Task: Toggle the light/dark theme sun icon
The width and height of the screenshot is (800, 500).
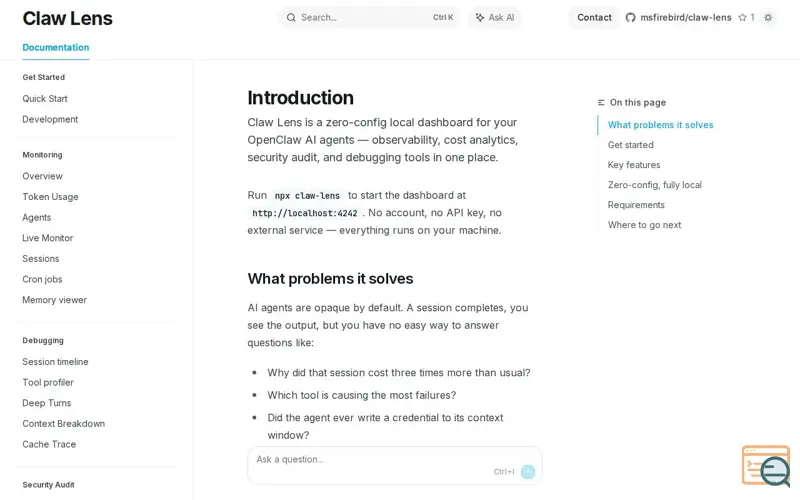Action: [x=768, y=17]
